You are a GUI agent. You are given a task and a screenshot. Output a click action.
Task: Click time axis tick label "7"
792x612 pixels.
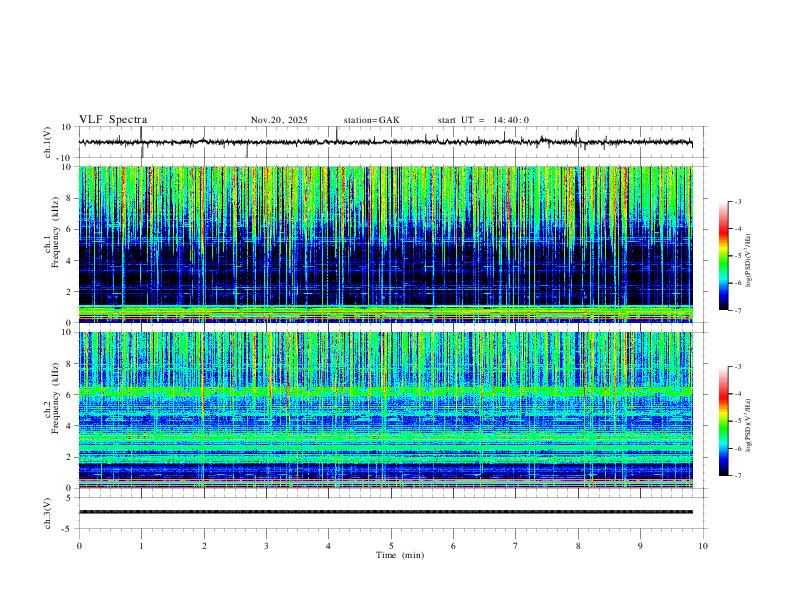(516, 546)
